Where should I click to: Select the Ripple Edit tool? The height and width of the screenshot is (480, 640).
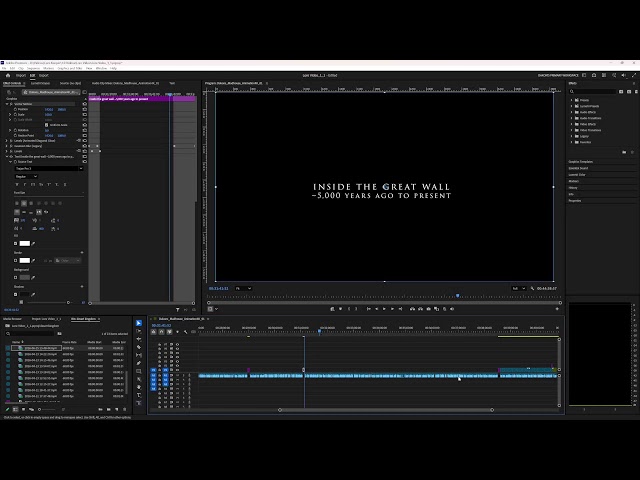[x=139, y=339]
